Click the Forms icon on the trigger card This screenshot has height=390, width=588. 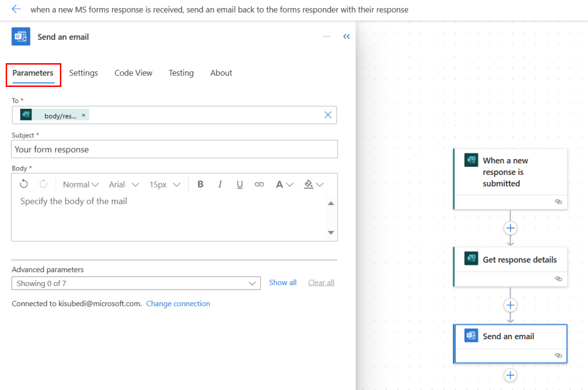[x=471, y=160]
